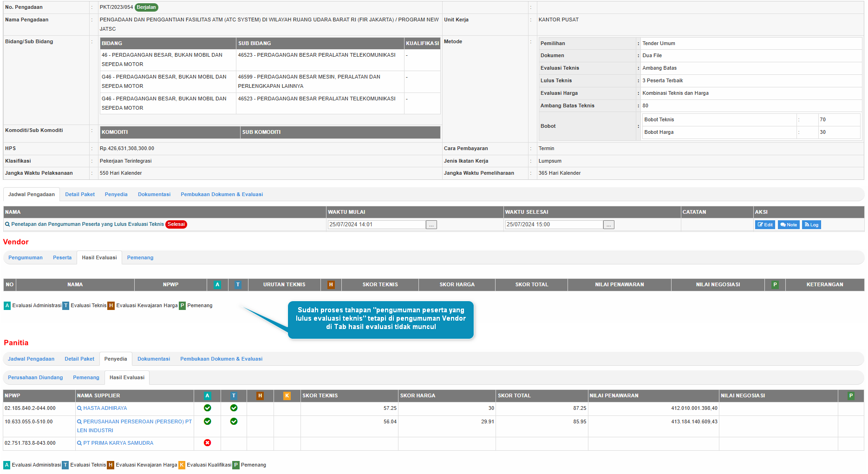
Task: Click magnifier icon beside HASTA ADHIRAYA
Action: click(79, 408)
